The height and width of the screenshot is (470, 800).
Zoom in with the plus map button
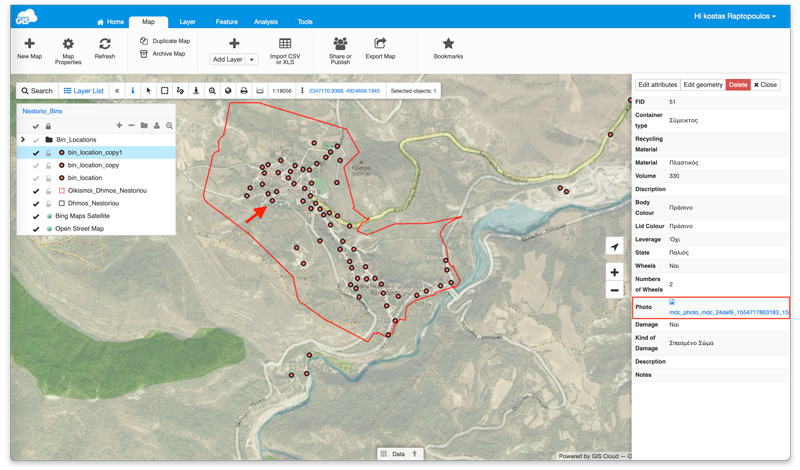point(614,272)
